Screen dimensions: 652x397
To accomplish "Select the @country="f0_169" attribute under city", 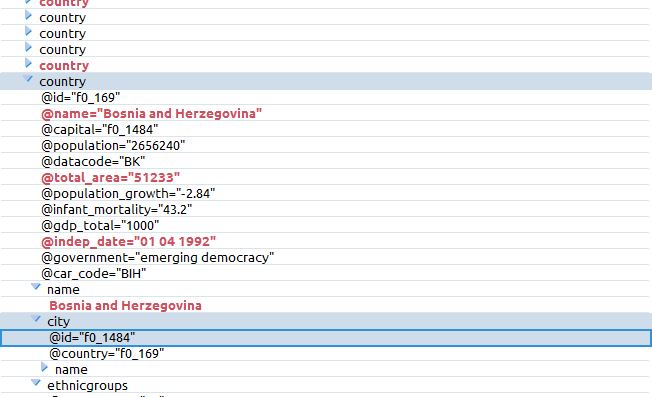I will pos(106,354).
